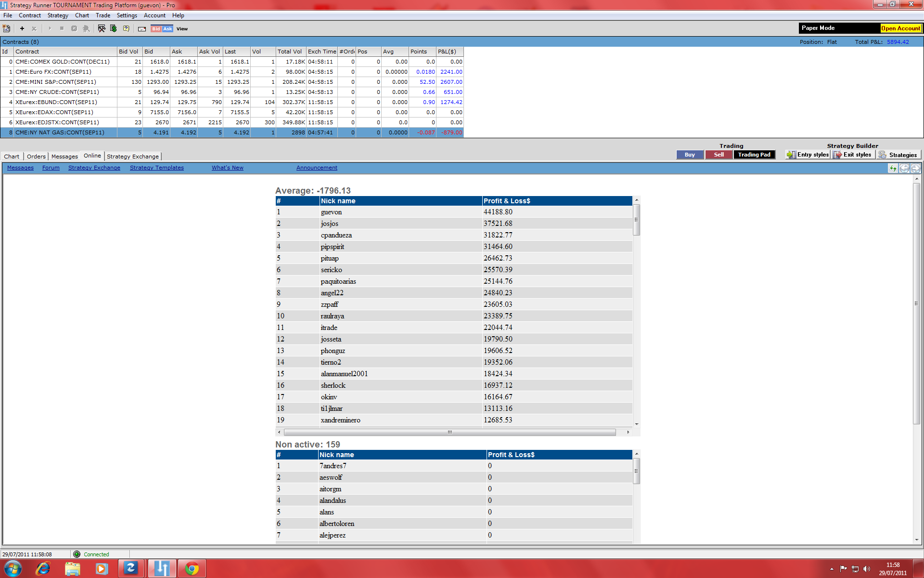Image resolution: width=924 pixels, height=578 pixels.
Task: Open the Strategy Templates link
Action: [x=156, y=168]
